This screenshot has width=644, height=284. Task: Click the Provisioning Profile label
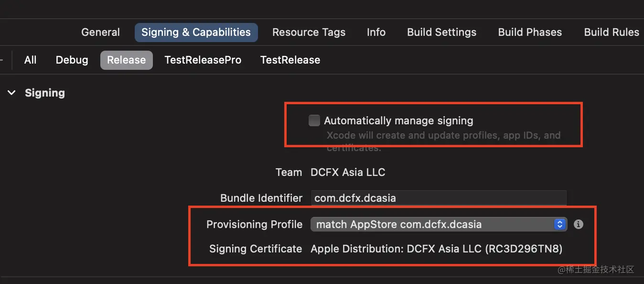click(x=254, y=224)
